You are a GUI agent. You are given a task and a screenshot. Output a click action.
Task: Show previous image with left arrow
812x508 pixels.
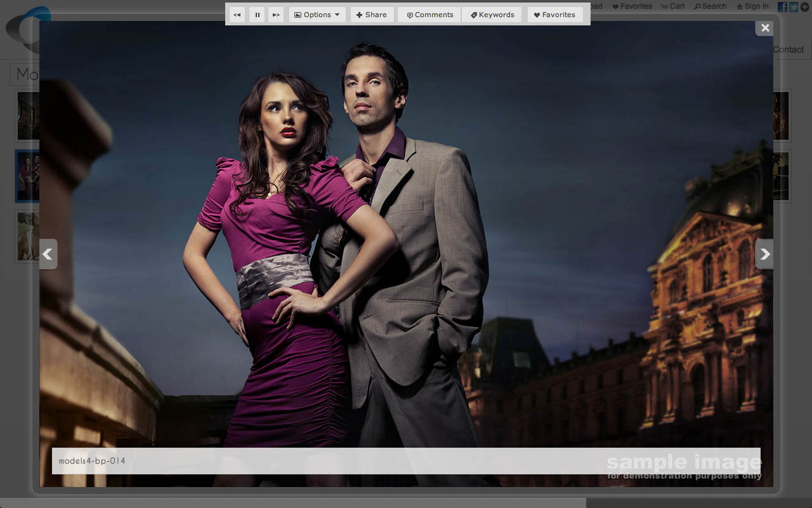click(x=48, y=254)
